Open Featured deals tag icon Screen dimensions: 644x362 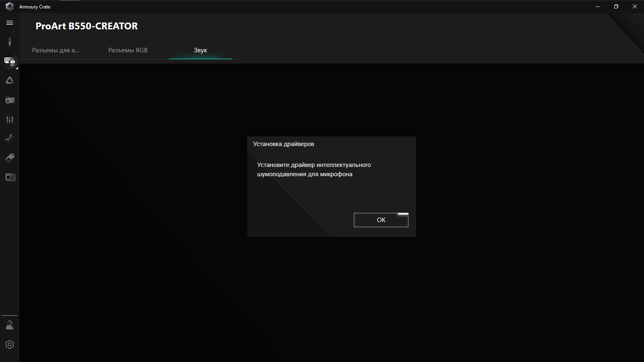tap(10, 158)
